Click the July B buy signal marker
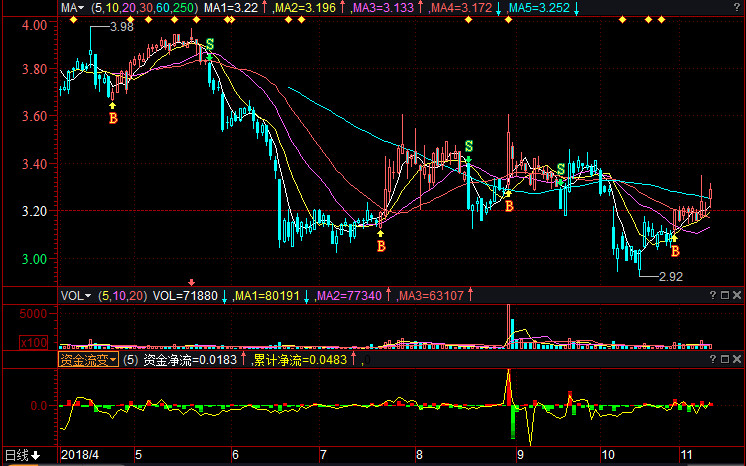This screenshot has height=466, width=746. pyautogui.click(x=381, y=246)
